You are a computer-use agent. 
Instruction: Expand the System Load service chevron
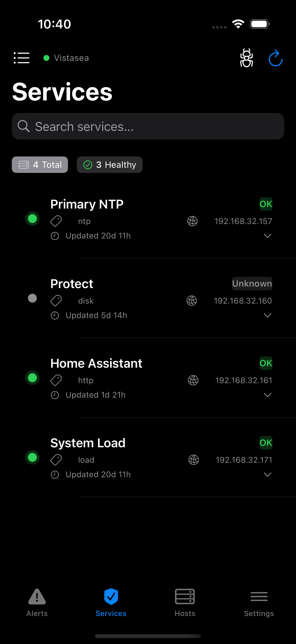point(267,475)
